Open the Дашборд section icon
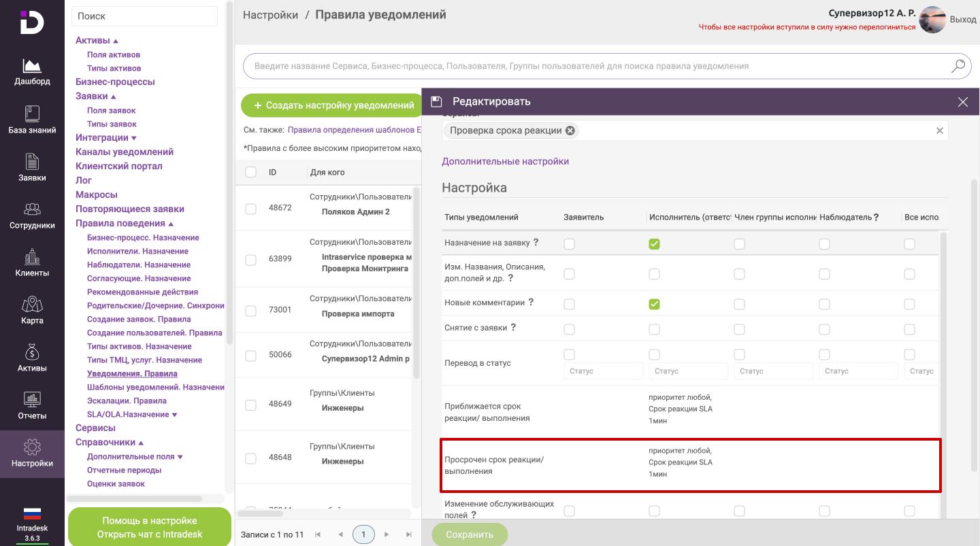980x546 pixels. (x=32, y=66)
